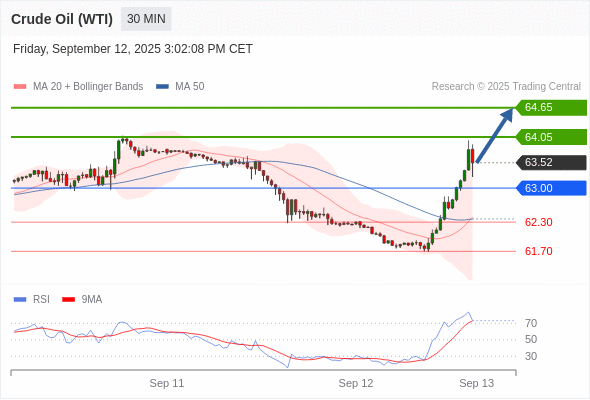Click the Sep 12 date marker
590x400 pixels.
356,383
